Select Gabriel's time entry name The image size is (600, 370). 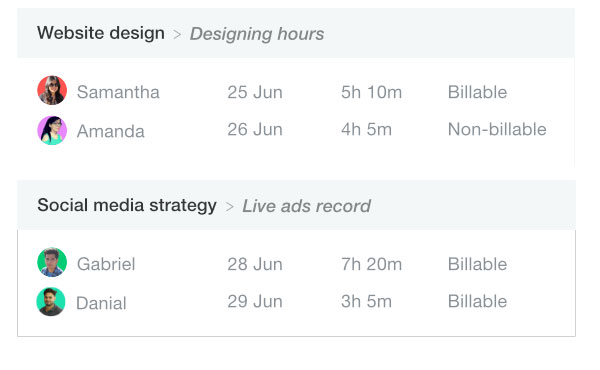click(106, 264)
